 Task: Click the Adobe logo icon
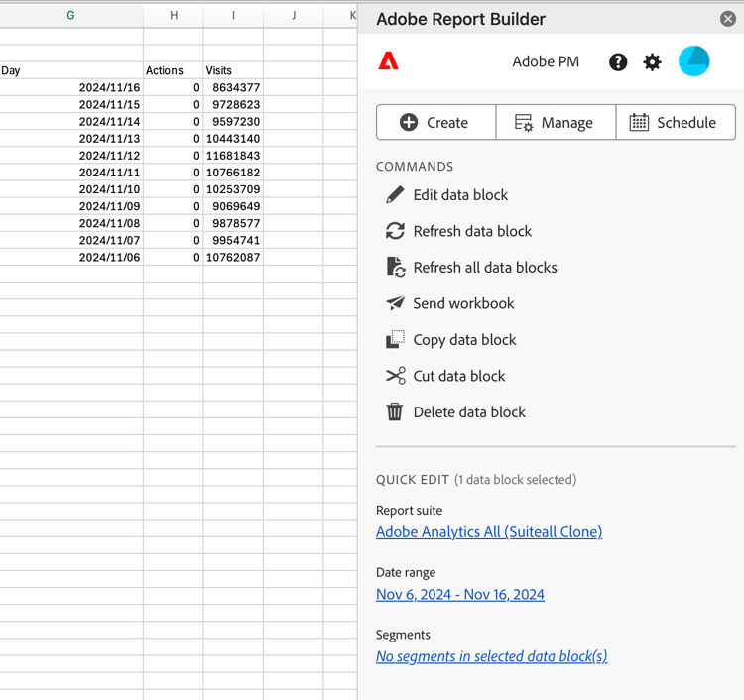point(389,61)
